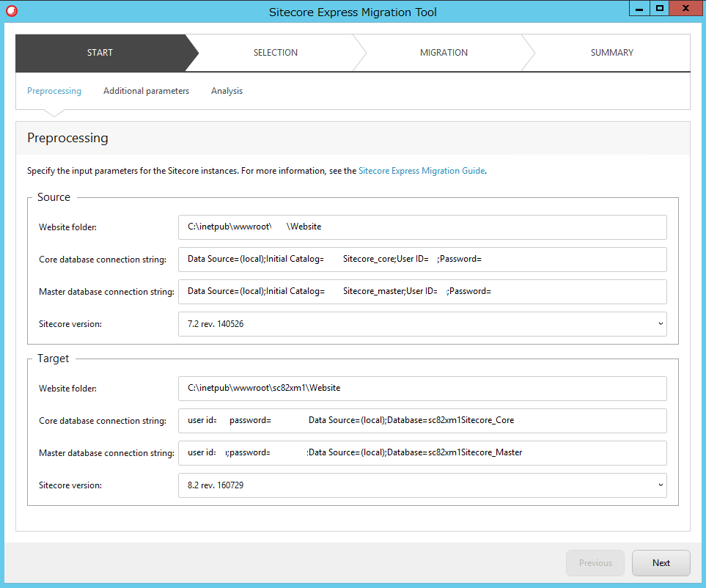Select the Preprocessing sub-tab
Viewport: 706px width, 588px height.
[54, 91]
